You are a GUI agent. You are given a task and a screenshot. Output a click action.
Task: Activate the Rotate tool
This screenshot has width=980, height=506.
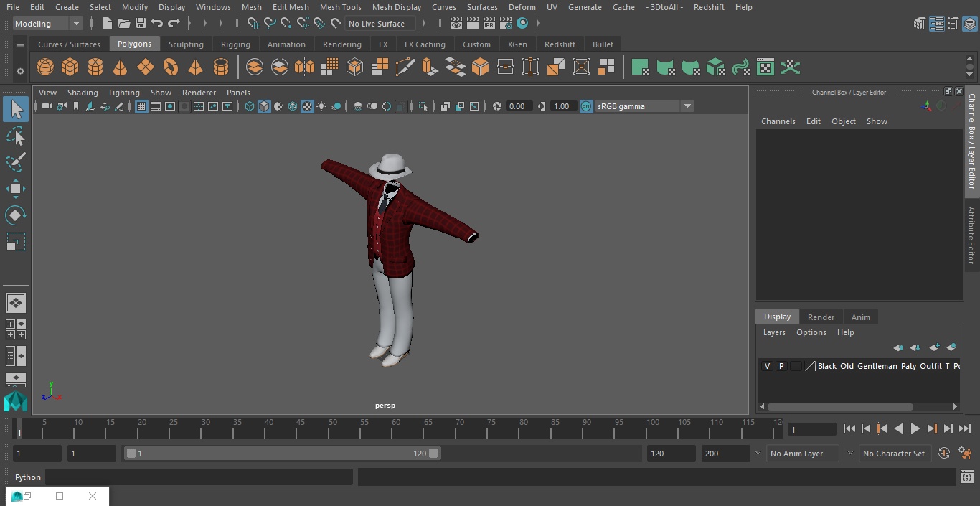pos(16,215)
